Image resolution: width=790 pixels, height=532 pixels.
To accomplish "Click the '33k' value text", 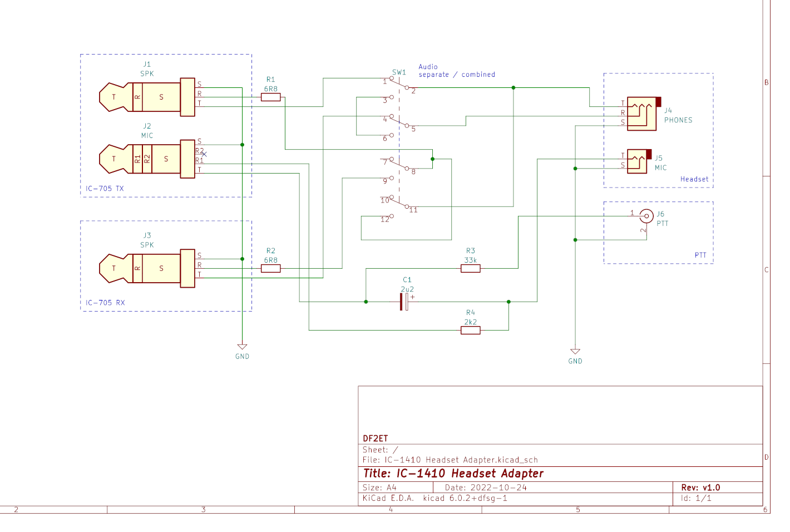I will coord(471,260).
